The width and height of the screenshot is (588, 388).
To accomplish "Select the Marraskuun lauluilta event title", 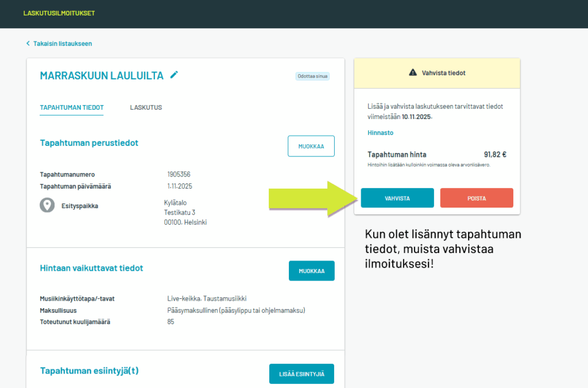I will click(x=102, y=75).
